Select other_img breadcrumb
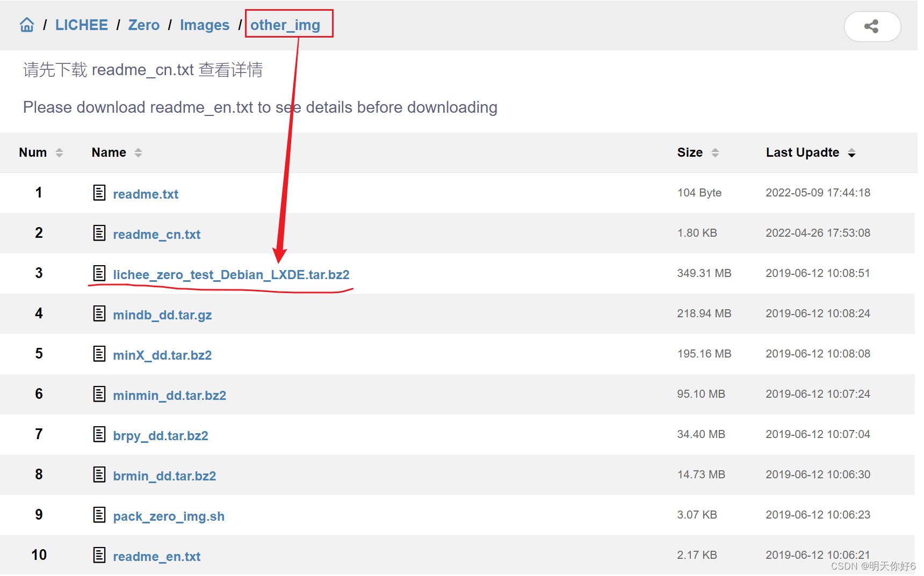 pos(285,25)
